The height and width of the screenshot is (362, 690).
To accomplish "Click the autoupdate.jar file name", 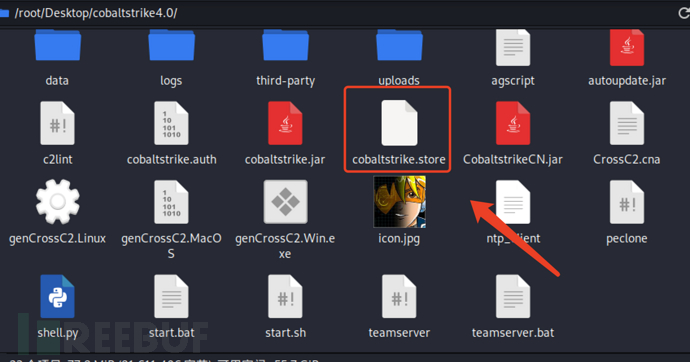I will pyautogui.click(x=627, y=80).
